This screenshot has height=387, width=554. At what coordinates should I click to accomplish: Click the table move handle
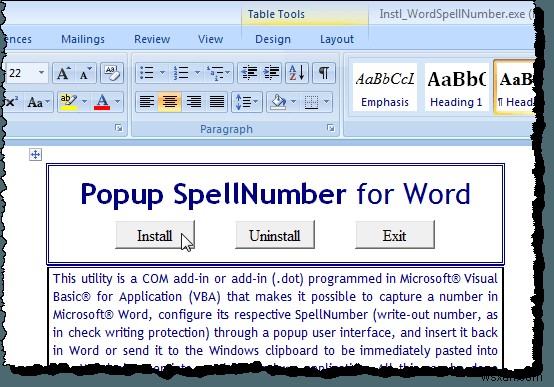35,154
